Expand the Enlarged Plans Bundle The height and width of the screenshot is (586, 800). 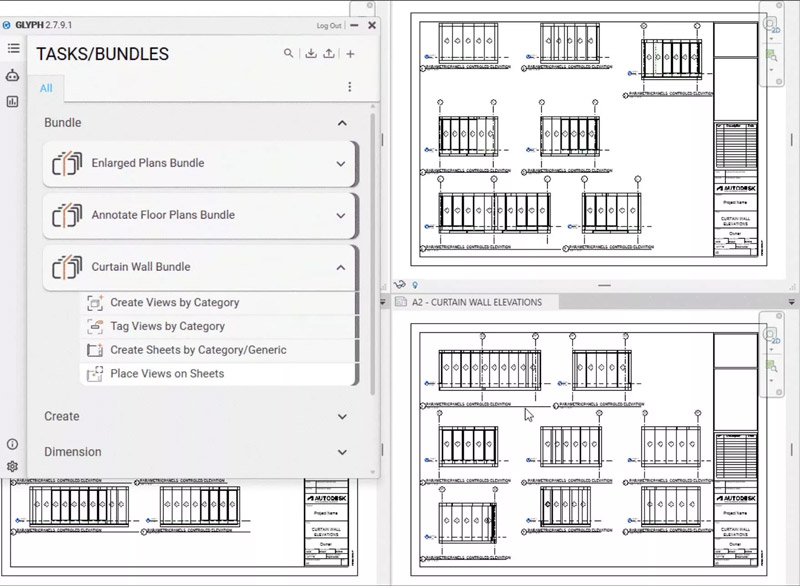[341, 164]
